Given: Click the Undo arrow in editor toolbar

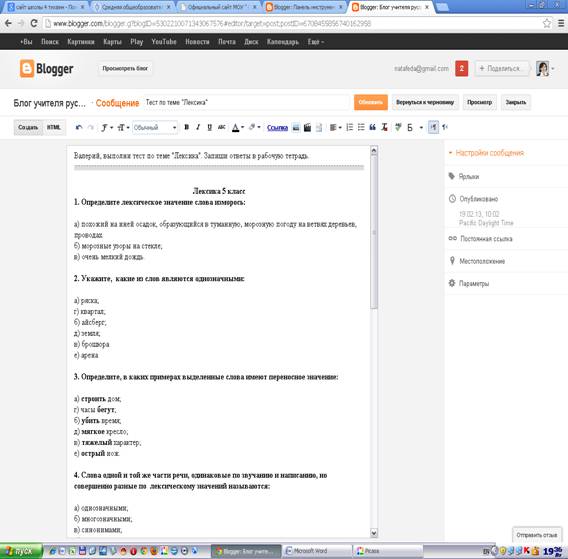Looking at the screenshot, I should [x=79, y=128].
